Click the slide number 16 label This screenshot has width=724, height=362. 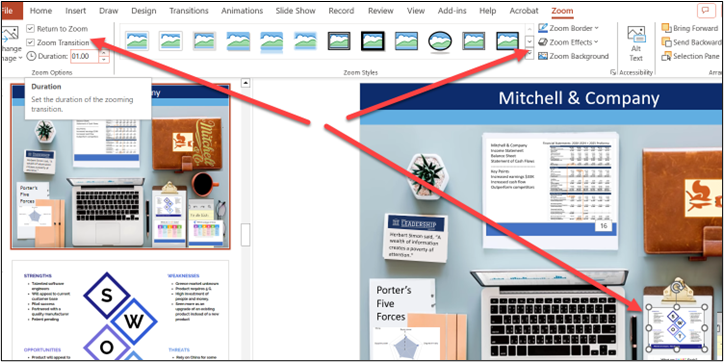click(x=603, y=225)
